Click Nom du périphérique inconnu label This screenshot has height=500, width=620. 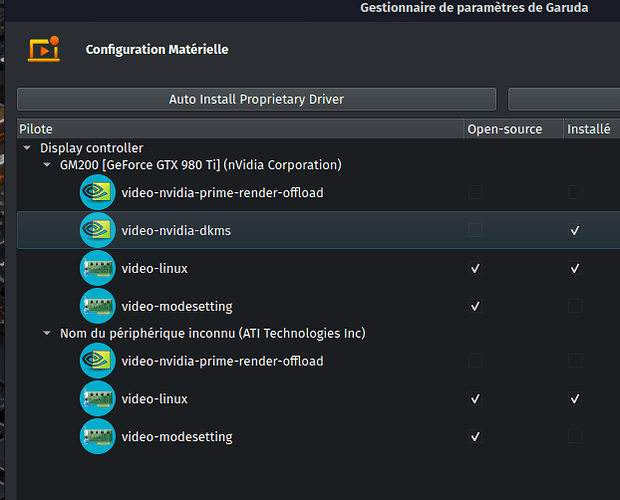(213, 333)
